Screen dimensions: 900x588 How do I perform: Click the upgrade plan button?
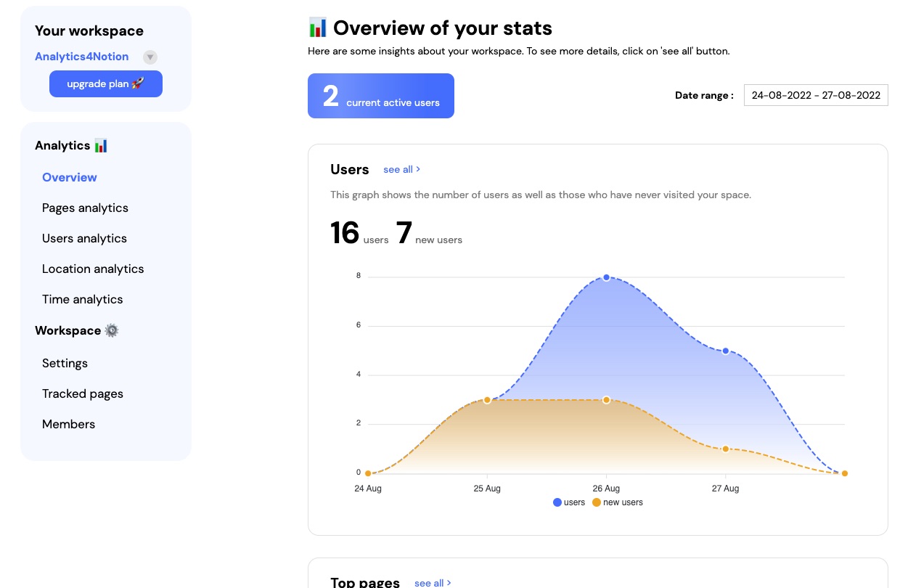(106, 84)
